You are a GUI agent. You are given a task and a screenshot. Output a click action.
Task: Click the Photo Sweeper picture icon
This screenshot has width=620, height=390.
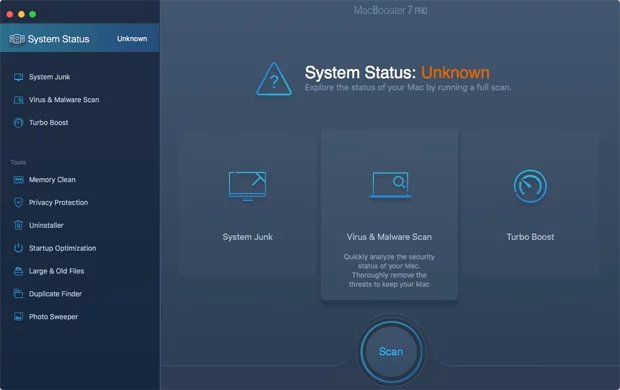[x=18, y=316]
